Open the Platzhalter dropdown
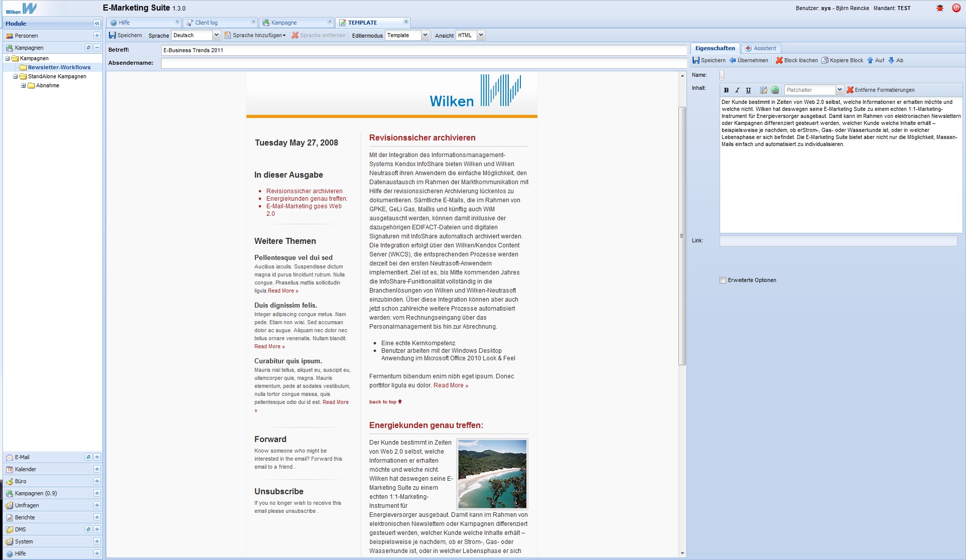 [x=839, y=90]
